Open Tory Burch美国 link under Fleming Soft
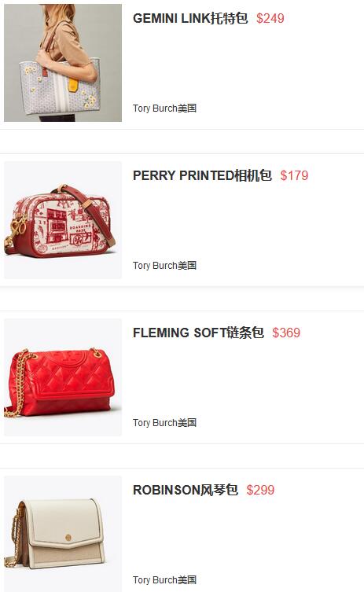 (x=164, y=423)
